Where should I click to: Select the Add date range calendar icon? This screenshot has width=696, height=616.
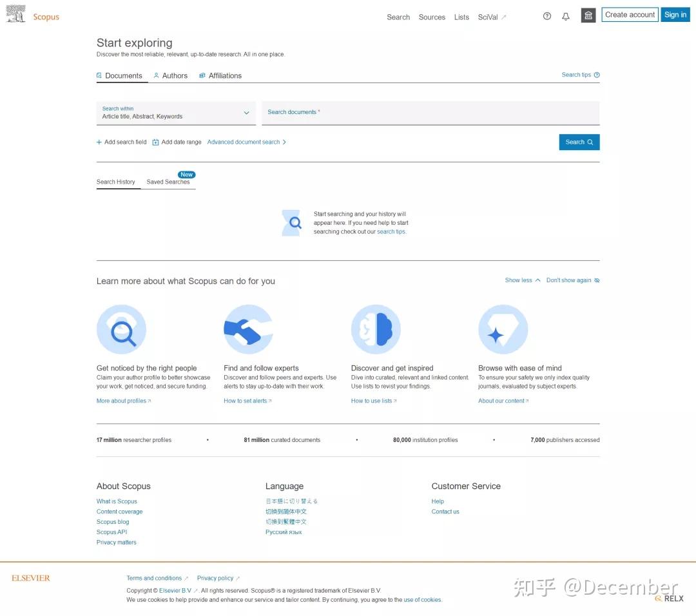coord(155,142)
